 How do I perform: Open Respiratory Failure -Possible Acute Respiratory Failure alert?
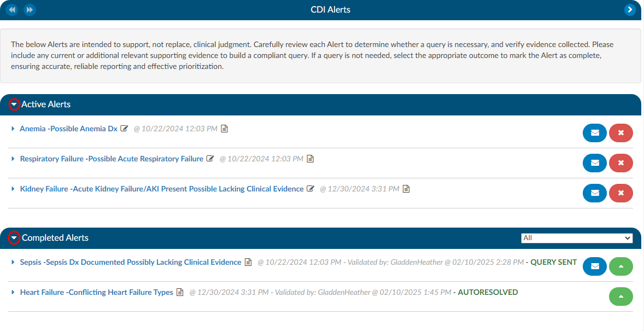point(112,159)
